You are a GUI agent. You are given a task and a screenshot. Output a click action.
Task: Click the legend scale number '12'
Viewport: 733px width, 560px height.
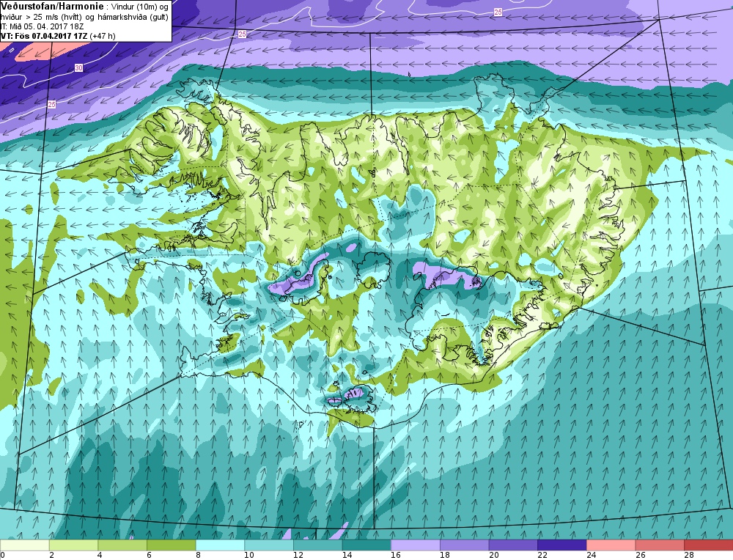(298, 556)
